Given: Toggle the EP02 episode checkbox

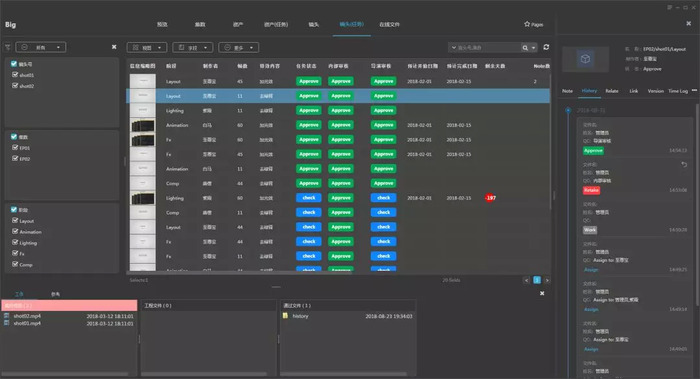Looking at the screenshot, I should (x=15, y=158).
